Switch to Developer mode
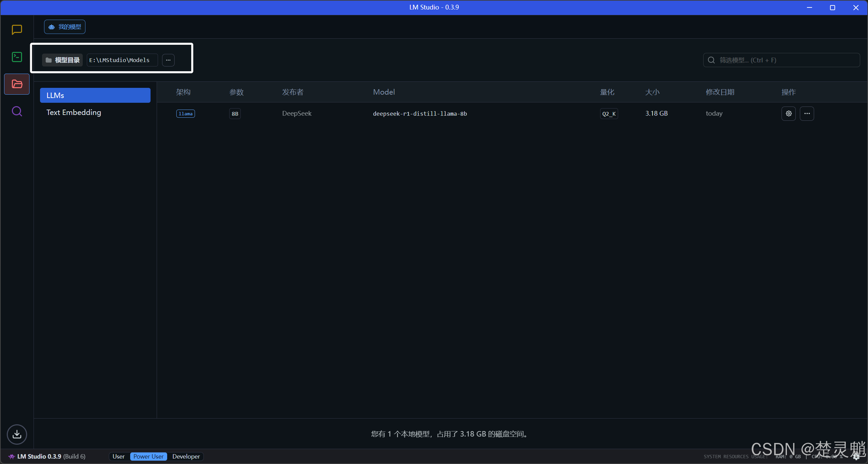Image resolution: width=868 pixels, height=464 pixels. pos(186,457)
